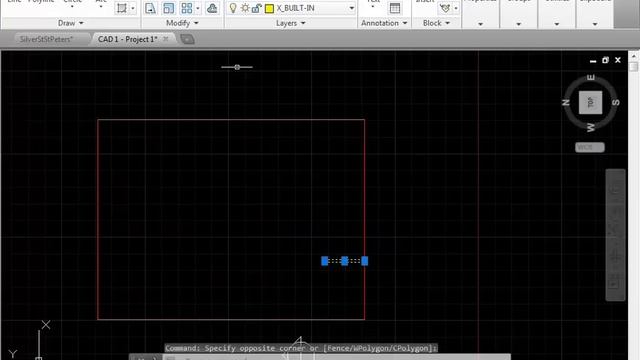Screen dimensions: 640x360
Task: Minimize the drawing viewport window
Action: click(593, 61)
